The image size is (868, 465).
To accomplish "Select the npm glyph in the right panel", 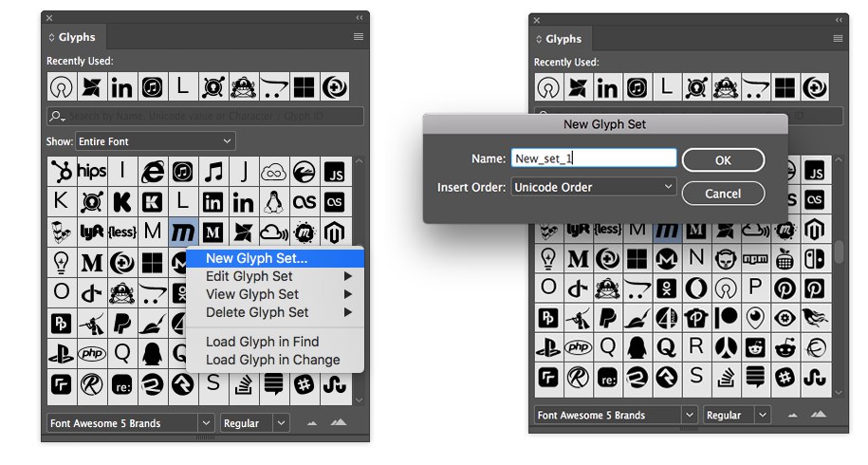I will click(x=755, y=258).
